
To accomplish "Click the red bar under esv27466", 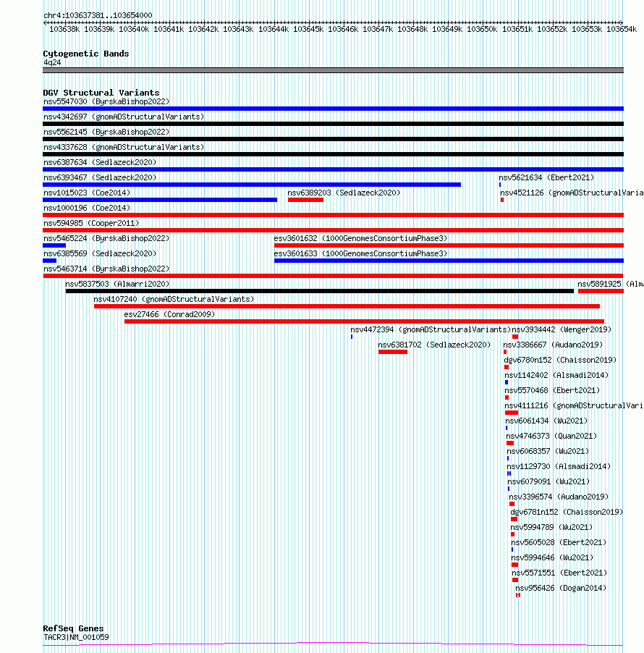I will (x=364, y=321).
